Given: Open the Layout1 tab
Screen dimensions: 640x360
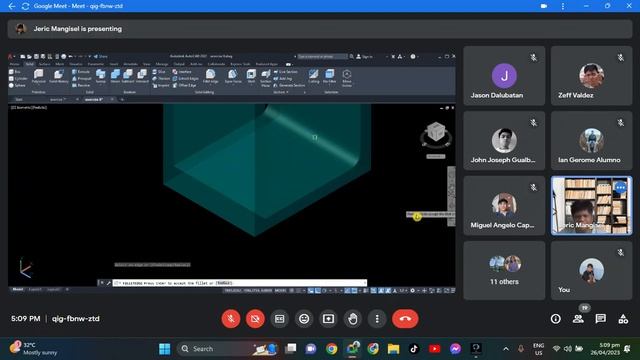Looking at the screenshot, I should [35, 289].
